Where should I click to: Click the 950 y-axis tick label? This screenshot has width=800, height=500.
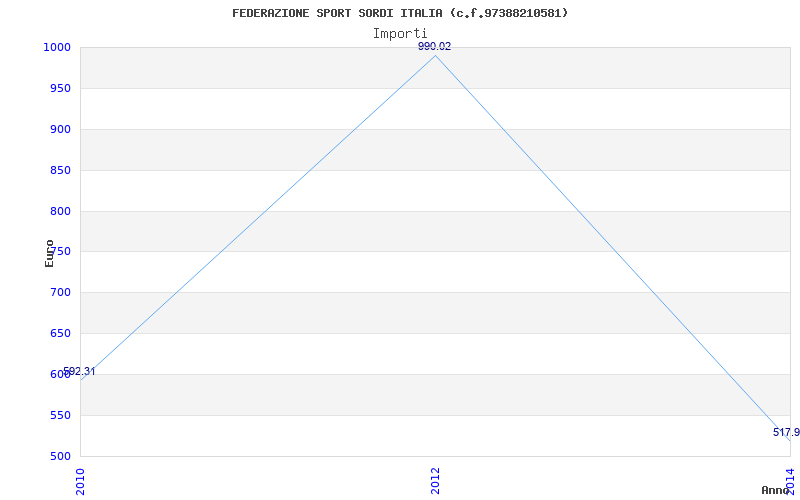pos(60,89)
